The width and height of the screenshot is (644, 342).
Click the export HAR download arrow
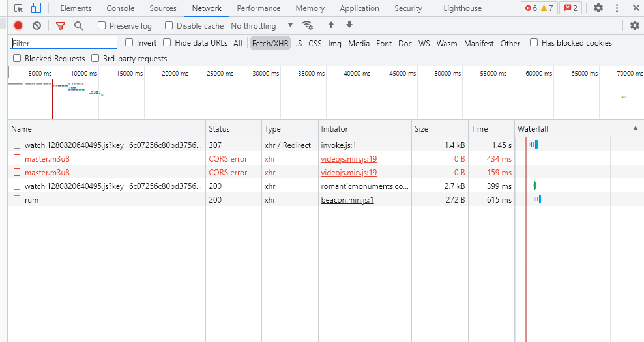(349, 25)
